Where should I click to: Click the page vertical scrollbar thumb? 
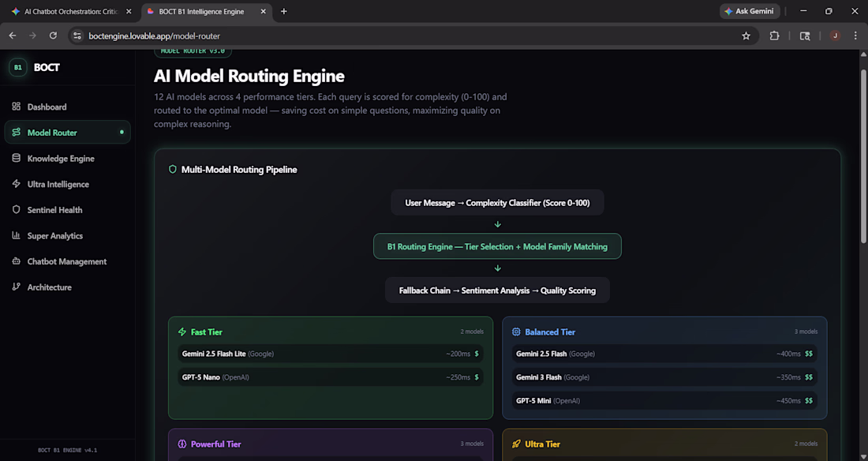pos(863,156)
